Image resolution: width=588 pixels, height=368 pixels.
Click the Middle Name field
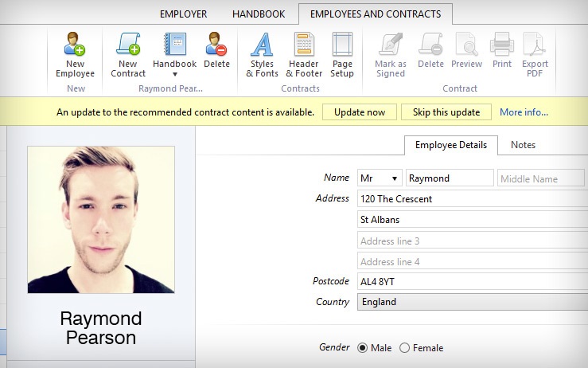click(x=543, y=178)
